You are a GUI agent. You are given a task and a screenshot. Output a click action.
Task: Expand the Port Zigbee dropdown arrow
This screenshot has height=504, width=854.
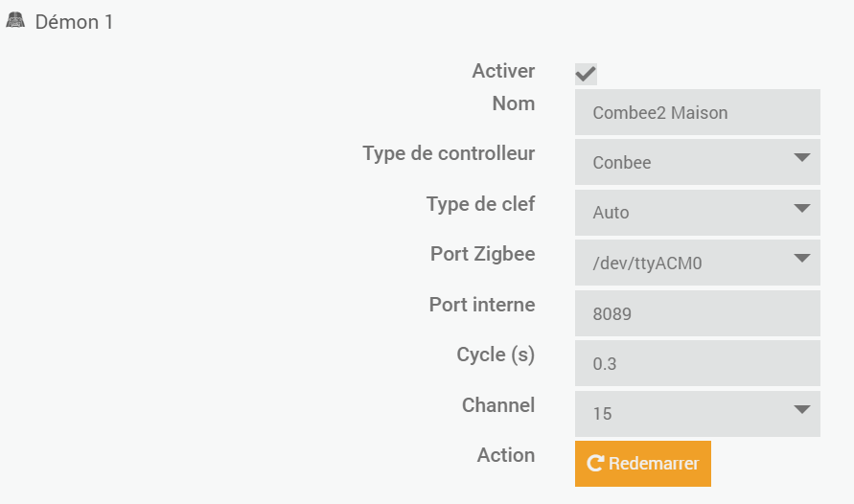pyautogui.click(x=802, y=259)
